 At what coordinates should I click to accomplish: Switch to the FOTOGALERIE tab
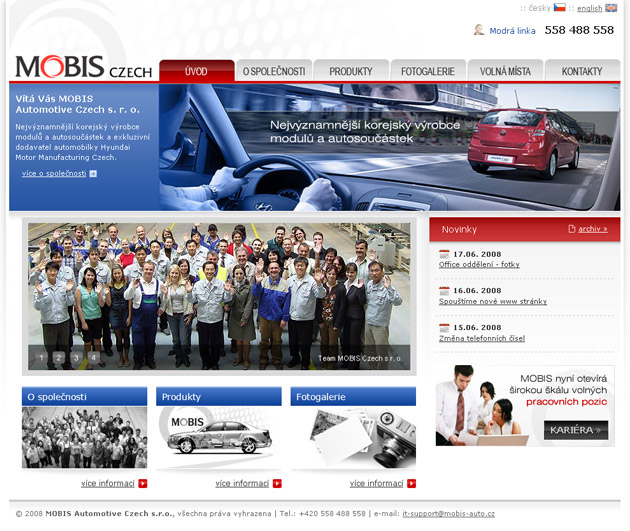point(428,71)
